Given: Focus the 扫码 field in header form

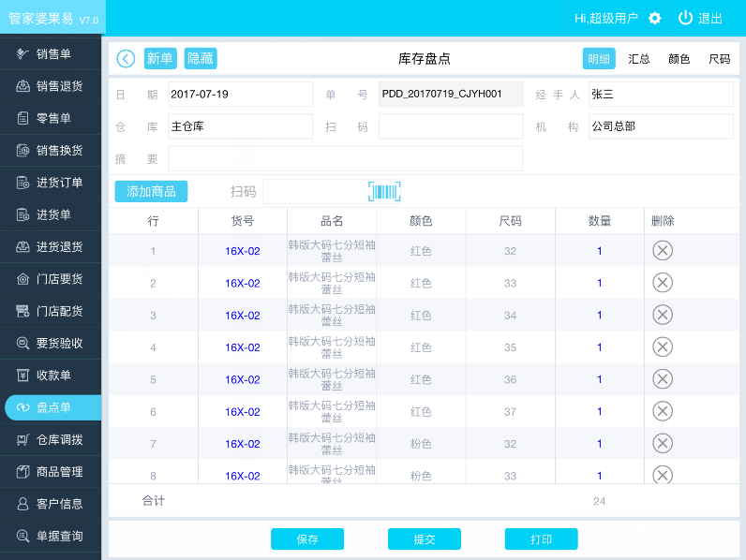Looking at the screenshot, I should click(451, 126).
